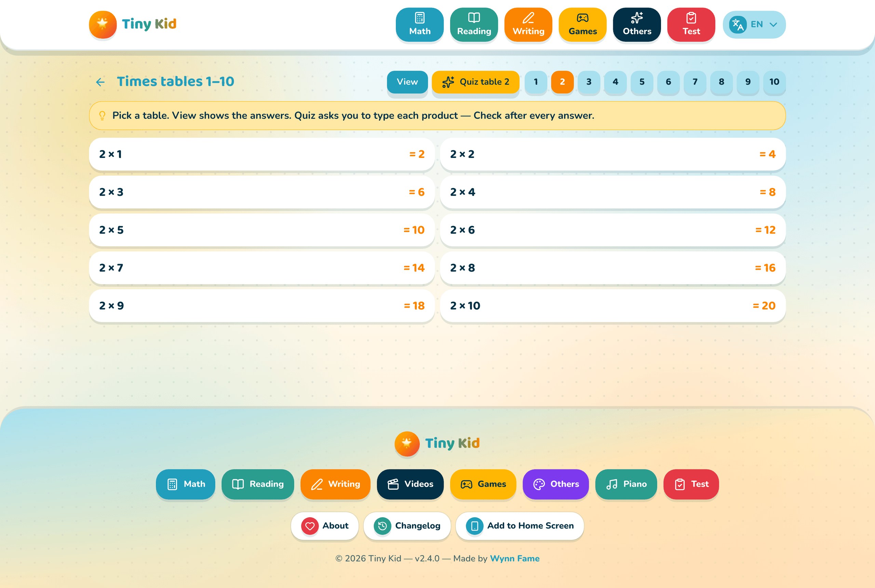The width and height of the screenshot is (875, 588).
Task: Open the About page
Action: (325, 526)
